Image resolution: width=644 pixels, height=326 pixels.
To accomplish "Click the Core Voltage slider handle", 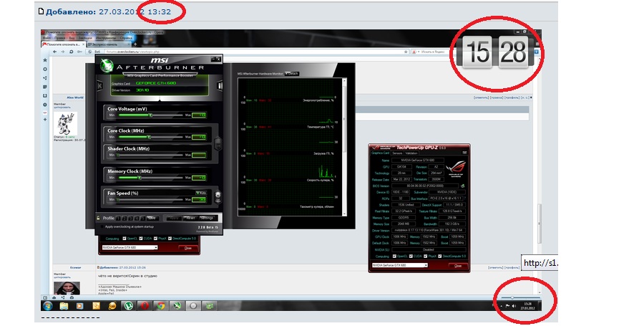I will (151, 115).
